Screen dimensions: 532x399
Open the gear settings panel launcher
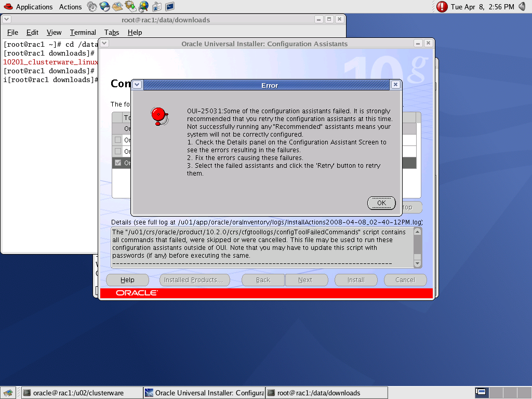pos(92,7)
